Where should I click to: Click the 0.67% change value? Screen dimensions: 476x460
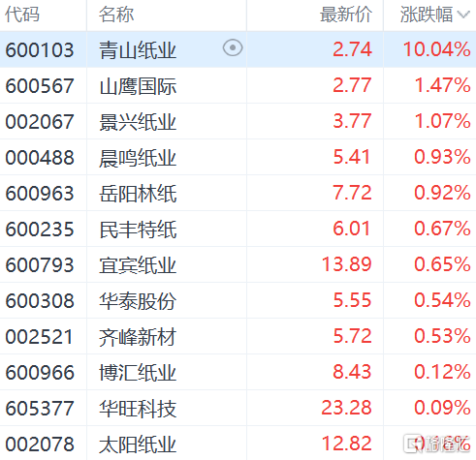[442, 229]
